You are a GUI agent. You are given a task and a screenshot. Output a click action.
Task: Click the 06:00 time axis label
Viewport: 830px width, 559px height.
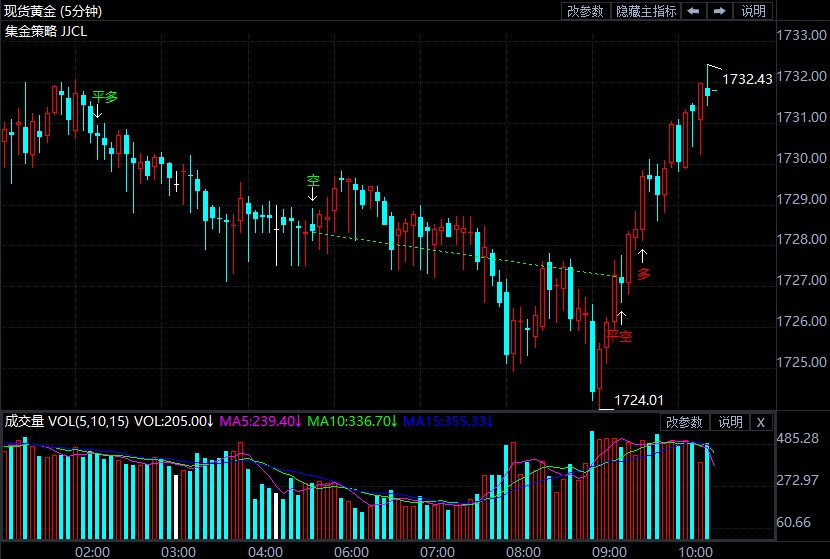[351, 552]
